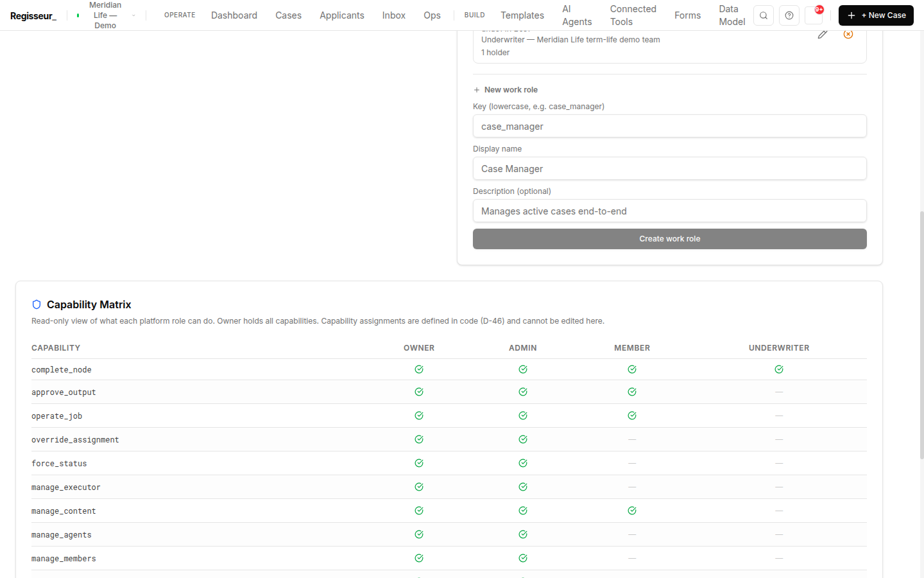Click operate_job check under Admin
The image size is (924, 578).
pyautogui.click(x=523, y=416)
